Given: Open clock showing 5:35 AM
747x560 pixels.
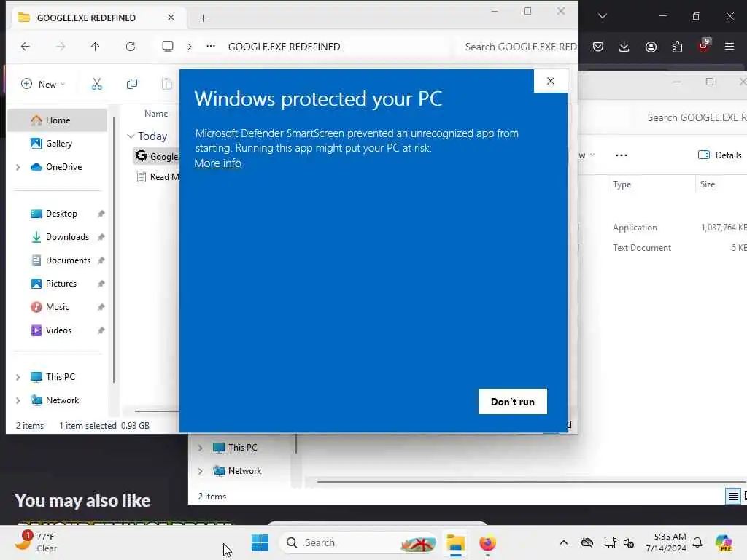Looking at the screenshot, I should [666, 542].
